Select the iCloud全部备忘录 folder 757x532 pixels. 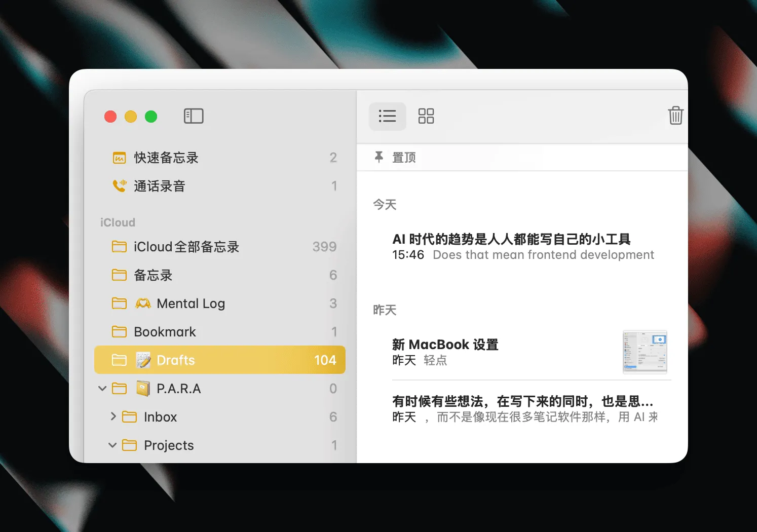(x=186, y=247)
